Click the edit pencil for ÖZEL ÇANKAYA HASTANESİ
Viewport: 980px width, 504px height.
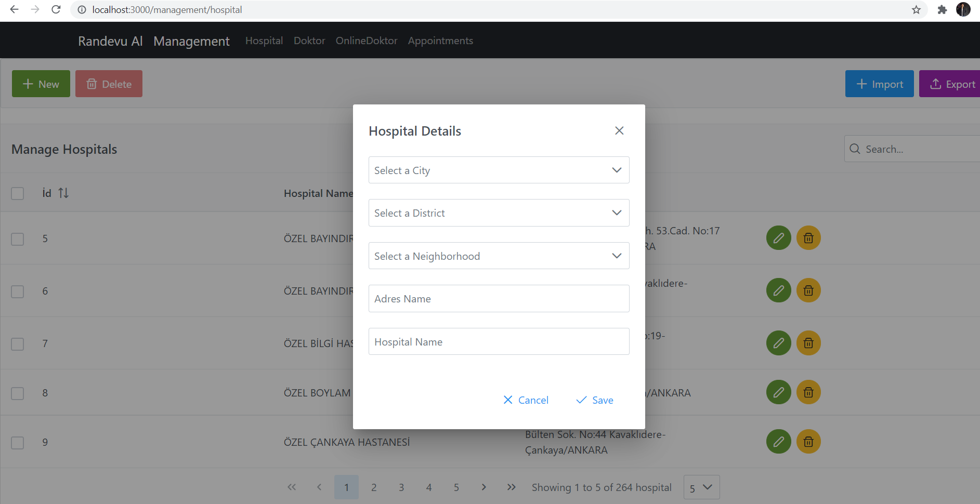[x=778, y=441]
